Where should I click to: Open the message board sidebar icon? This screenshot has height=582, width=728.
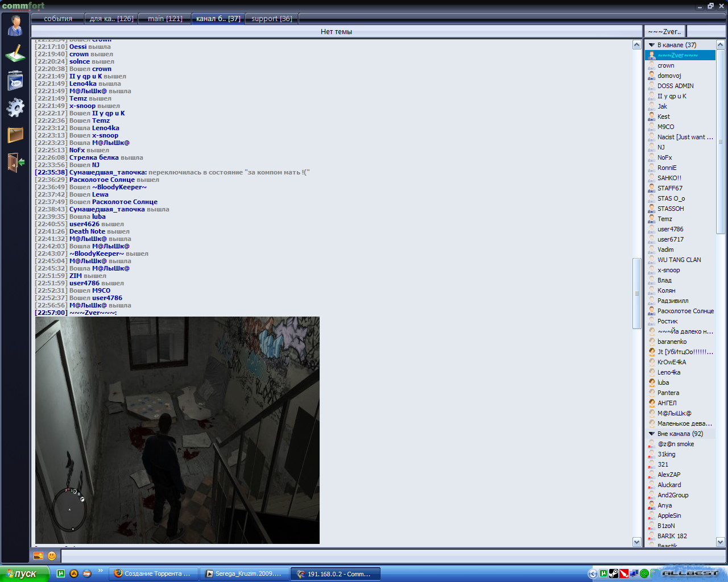pos(15,80)
